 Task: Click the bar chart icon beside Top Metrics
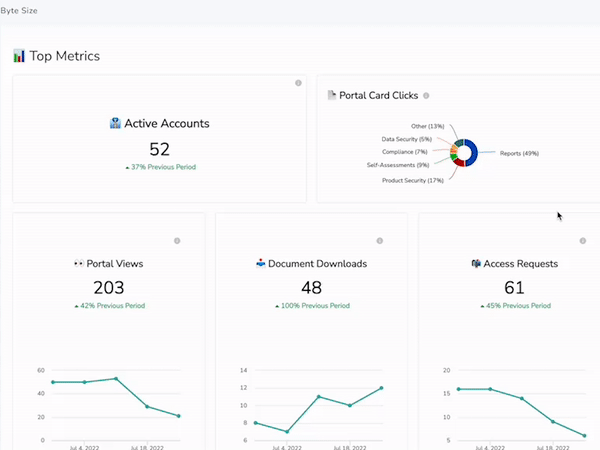point(19,57)
